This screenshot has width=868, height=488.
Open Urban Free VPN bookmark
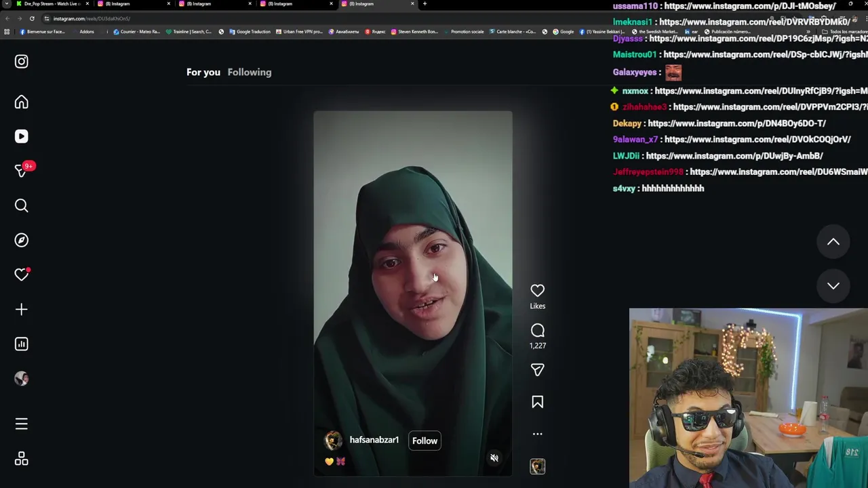pos(299,32)
